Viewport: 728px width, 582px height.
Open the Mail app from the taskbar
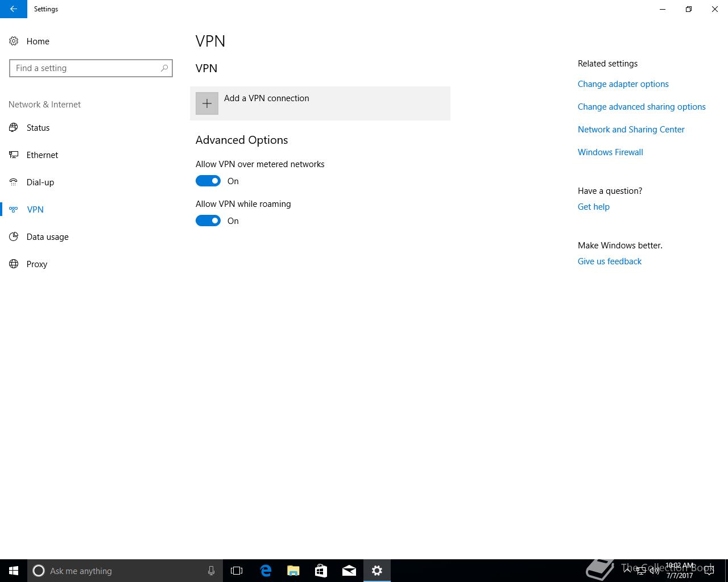click(x=349, y=571)
